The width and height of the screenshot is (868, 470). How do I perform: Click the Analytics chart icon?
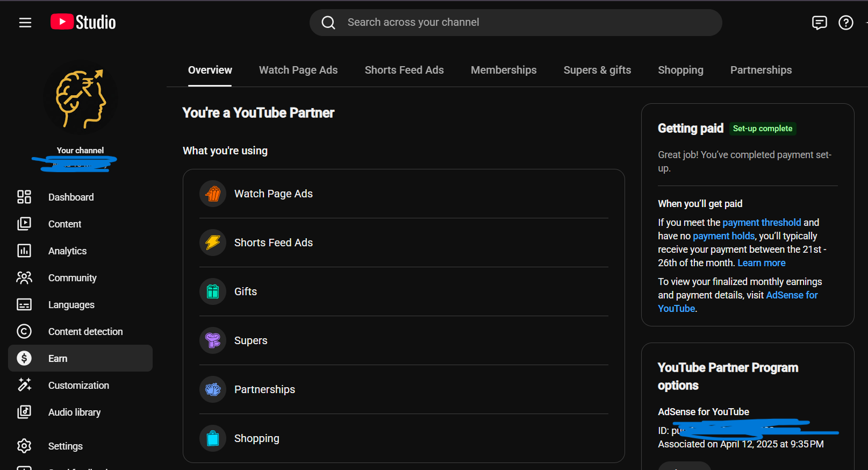[24, 251]
